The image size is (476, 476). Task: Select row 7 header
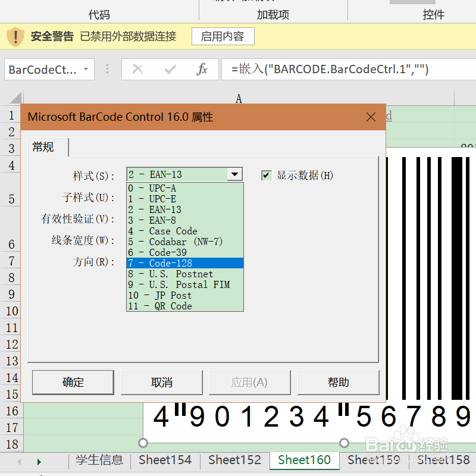click(11, 261)
